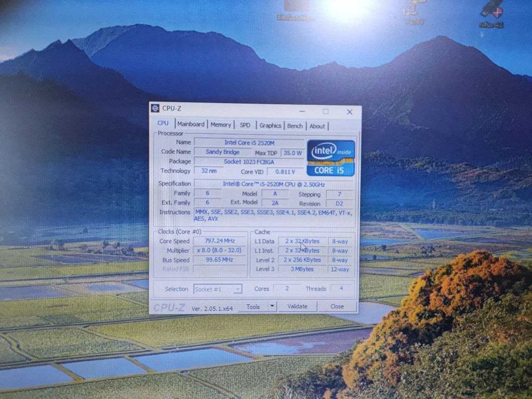The height and width of the screenshot is (399, 532).
Task: Click the Bus Speed value 99.65 MHz
Action: [220, 259]
